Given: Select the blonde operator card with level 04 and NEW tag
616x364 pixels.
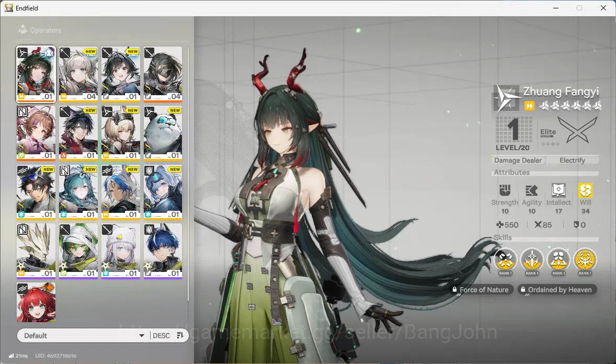Looking at the screenshot, I should [x=78, y=74].
